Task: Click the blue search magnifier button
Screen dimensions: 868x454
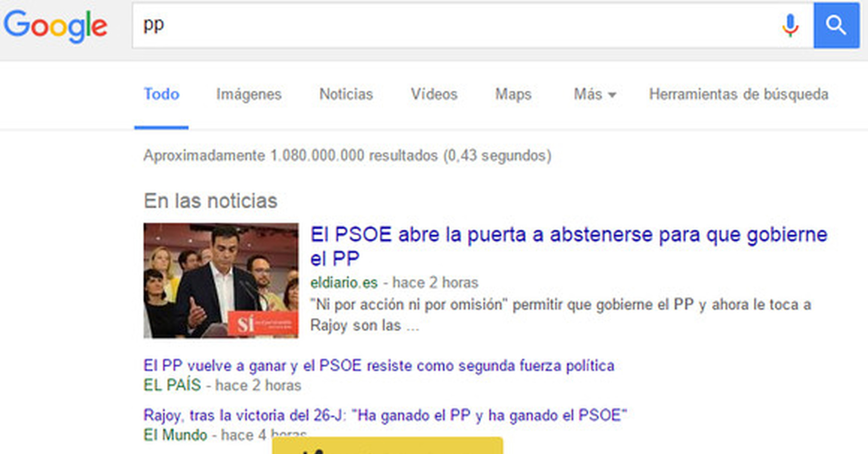Action: [x=836, y=25]
